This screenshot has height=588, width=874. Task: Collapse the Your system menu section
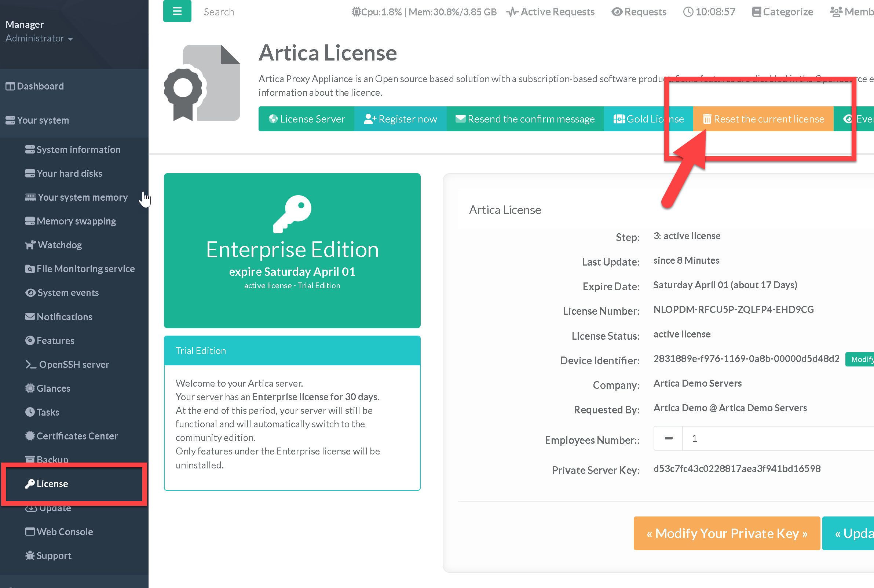point(43,120)
